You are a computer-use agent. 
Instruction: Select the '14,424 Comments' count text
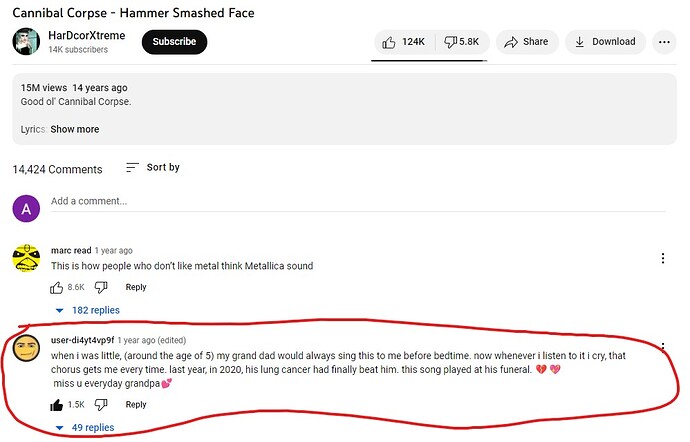tap(57, 169)
